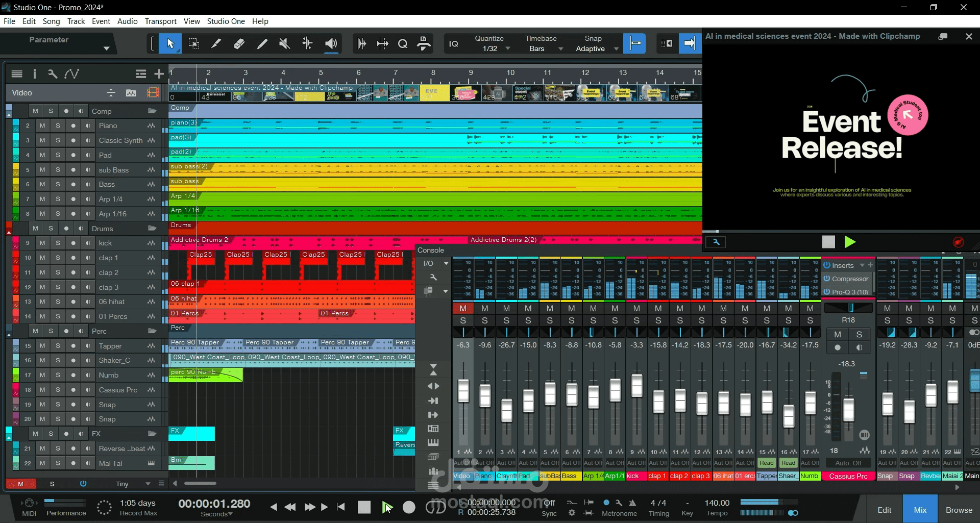Click the Stop button in transport

point(364,507)
